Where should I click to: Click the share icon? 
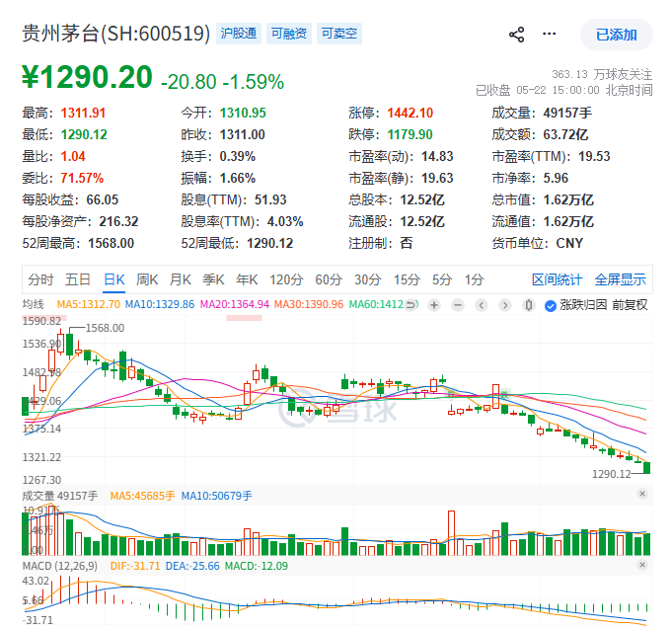516,35
